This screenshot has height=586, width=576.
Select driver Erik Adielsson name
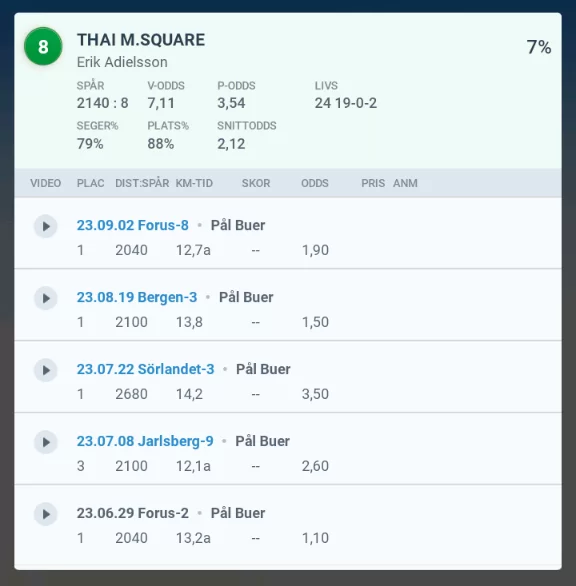[122, 62]
